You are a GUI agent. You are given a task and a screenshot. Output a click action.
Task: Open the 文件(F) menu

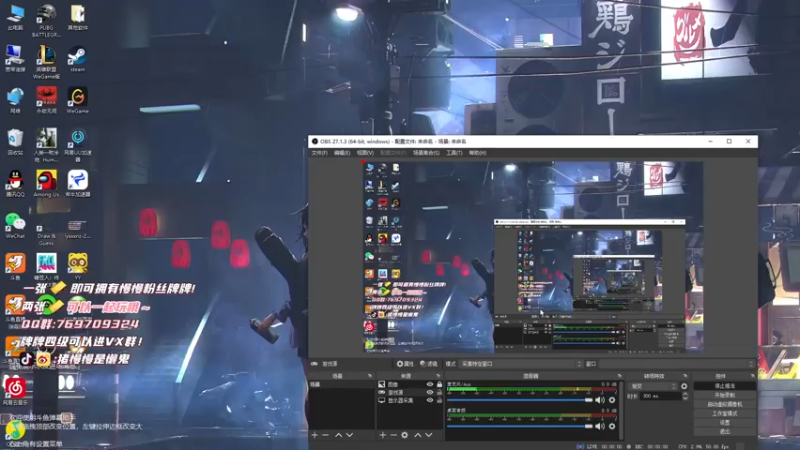point(319,153)
